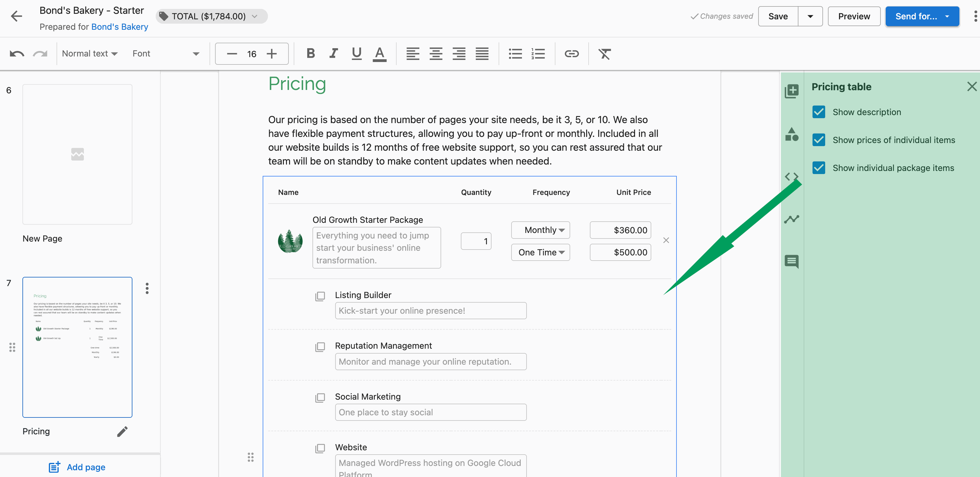Expand the TOTAL ($1,784.00) chip

tap(212, 16)
